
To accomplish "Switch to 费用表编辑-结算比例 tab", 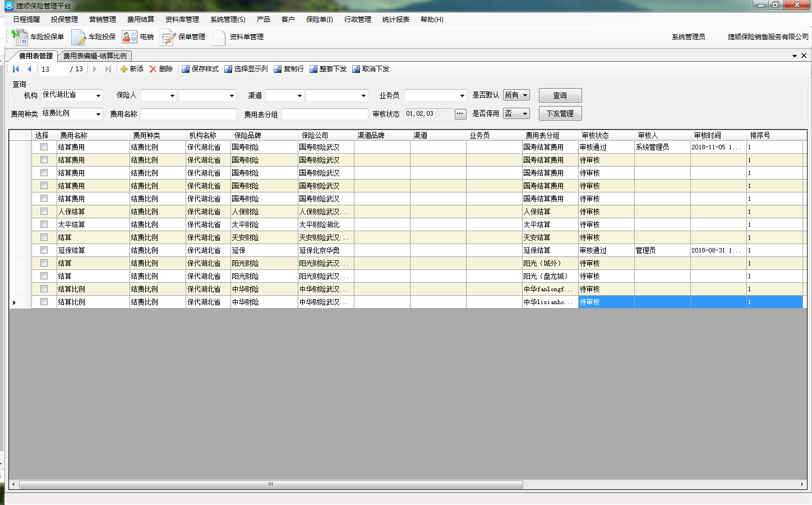I will pos(95,56).
